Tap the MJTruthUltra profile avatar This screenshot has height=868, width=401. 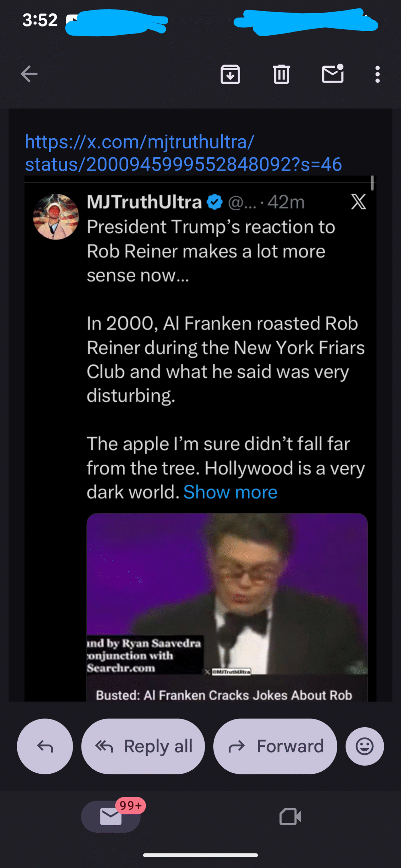56,217
